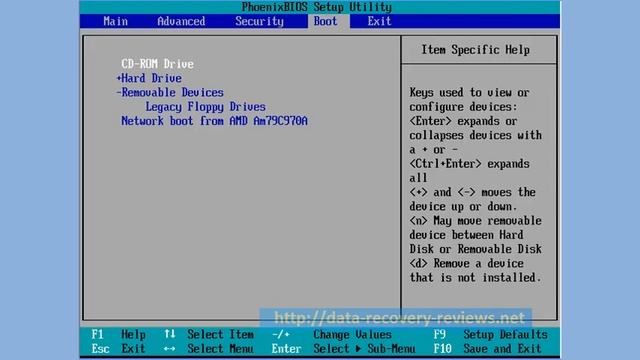Click the Hard Drive label
The image size is (640, 360).
click(151, 78)
